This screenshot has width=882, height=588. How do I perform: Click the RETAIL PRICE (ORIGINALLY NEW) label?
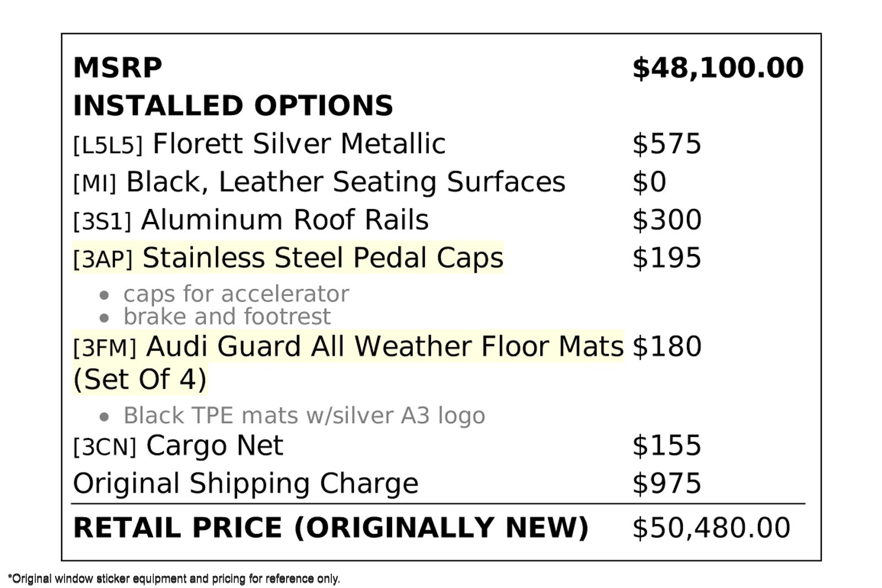pyautogui.click(x=331, y=527)
